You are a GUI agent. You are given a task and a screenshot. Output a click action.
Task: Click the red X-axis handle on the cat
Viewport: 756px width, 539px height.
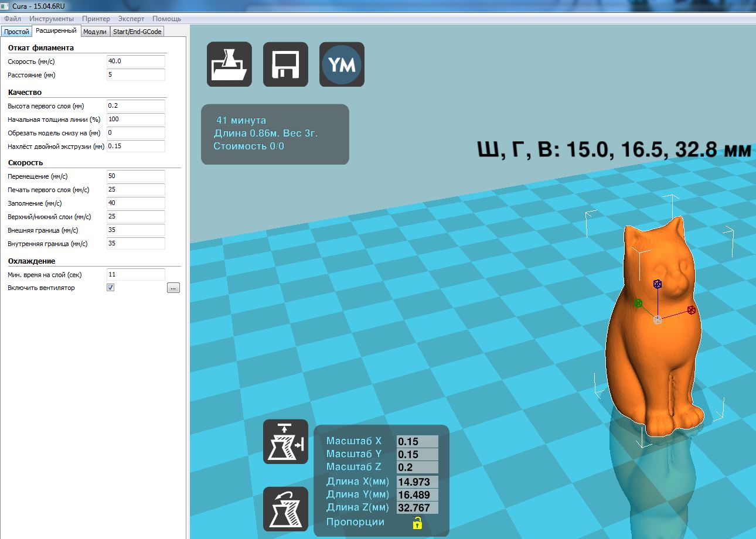pos(692,310)
